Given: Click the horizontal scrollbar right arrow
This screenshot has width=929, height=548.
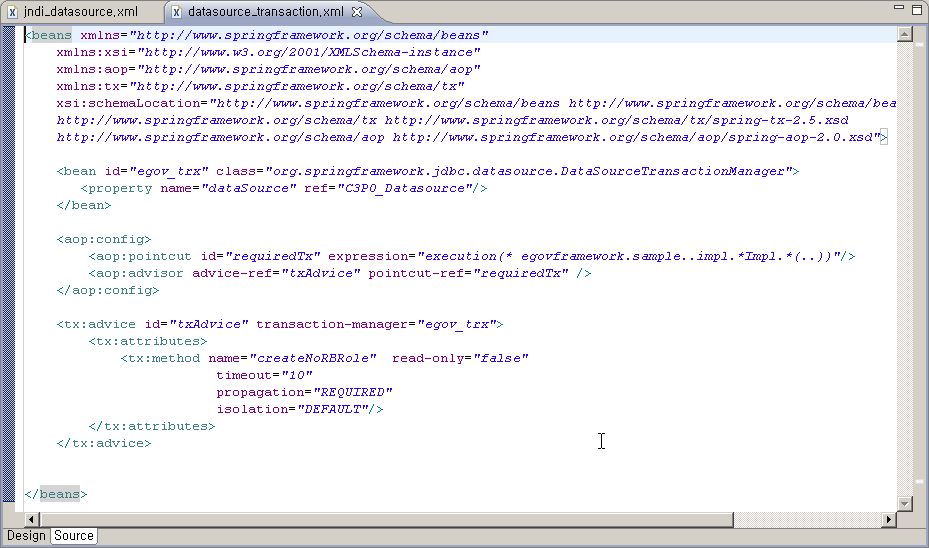Looking at the screenshot, I should pyautogui.click(x=889, y=520).
